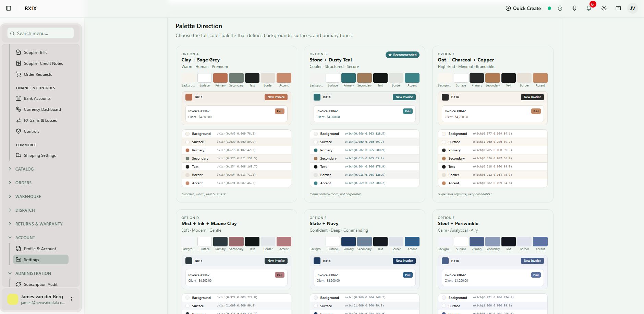This screenshot has width=644, height=314.
Task: Open the three-dot menu beside James van der Berg
Action: pyautogui.click(x=71, y=299)
